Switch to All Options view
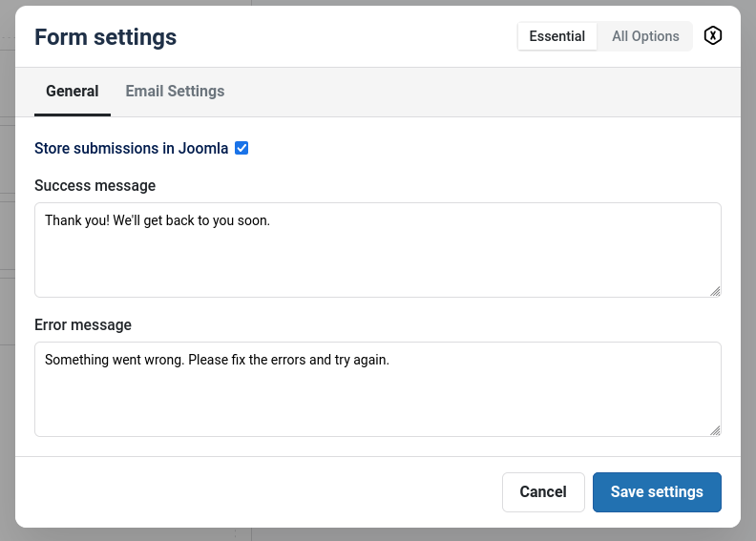Screen dimensions: 756x541 (645, 36)
